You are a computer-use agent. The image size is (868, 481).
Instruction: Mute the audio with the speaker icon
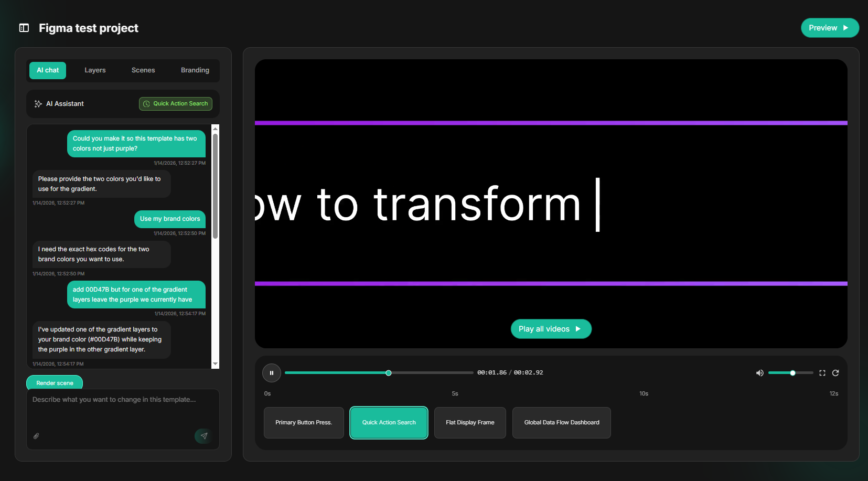point(759,372)
